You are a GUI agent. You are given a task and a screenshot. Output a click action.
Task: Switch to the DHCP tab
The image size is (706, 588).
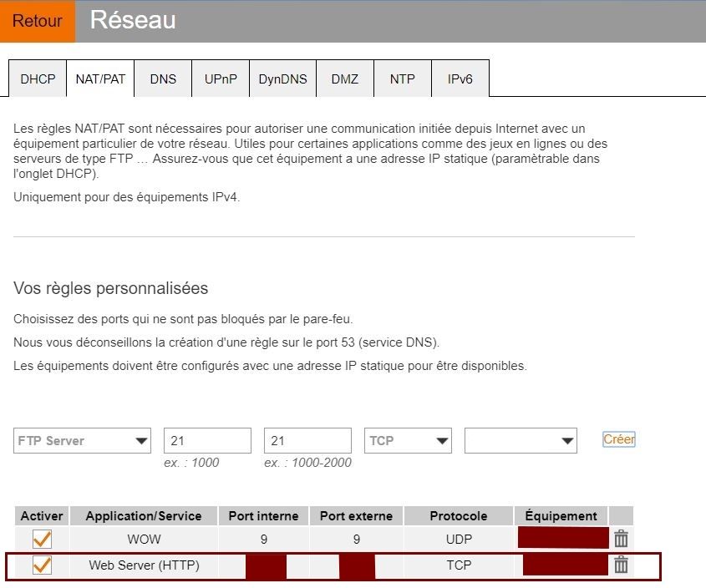click(38, 79)
